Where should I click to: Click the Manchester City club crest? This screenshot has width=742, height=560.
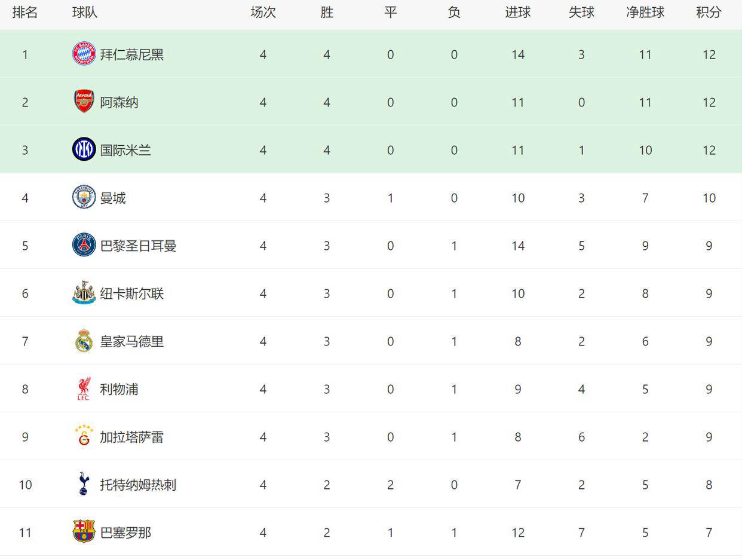tap(84, 197)
